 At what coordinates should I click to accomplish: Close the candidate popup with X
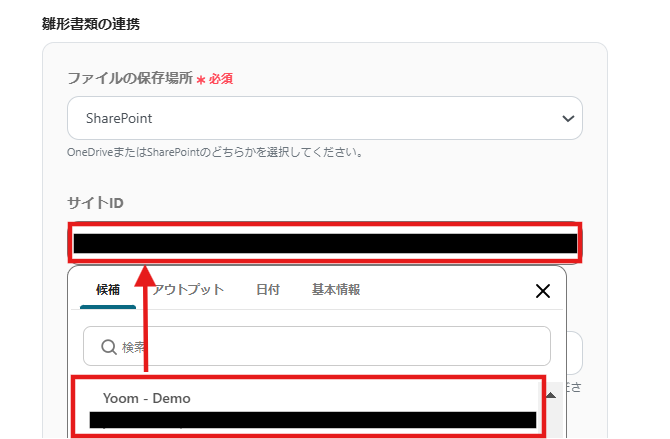click(543, 291)
